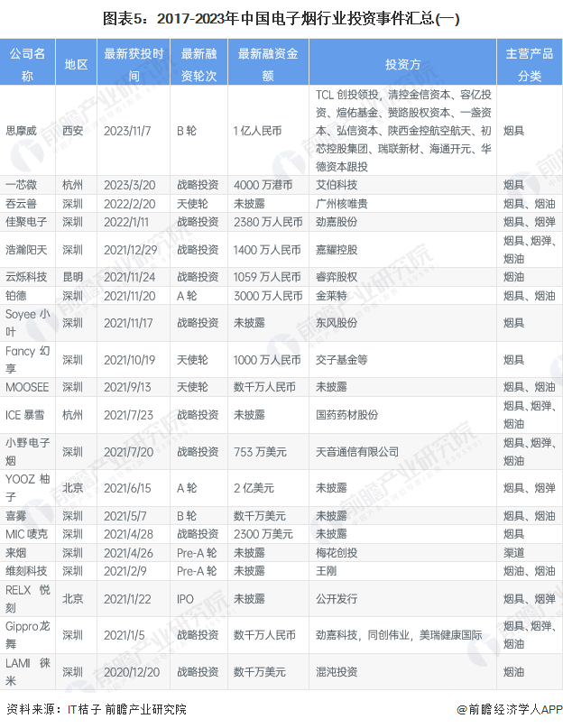Click investor 劲嘉股份
563x728 pixels.
point(337,222)
